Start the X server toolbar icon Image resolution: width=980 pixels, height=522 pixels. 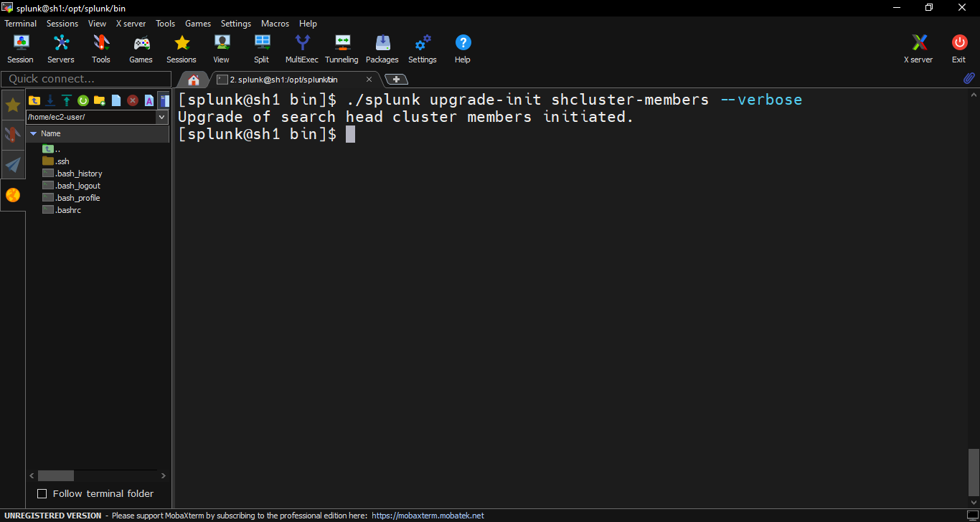[918, 49]
